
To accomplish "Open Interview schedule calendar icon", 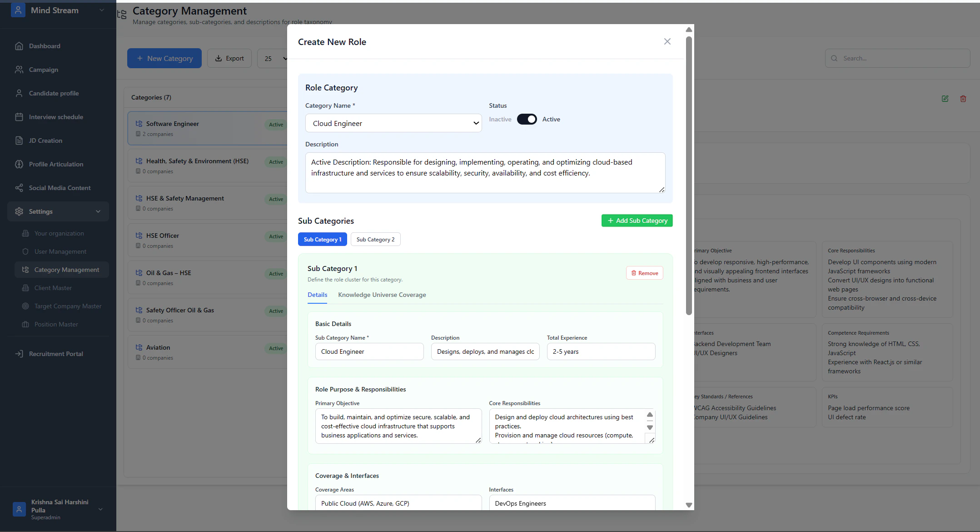I will (19, 117).
